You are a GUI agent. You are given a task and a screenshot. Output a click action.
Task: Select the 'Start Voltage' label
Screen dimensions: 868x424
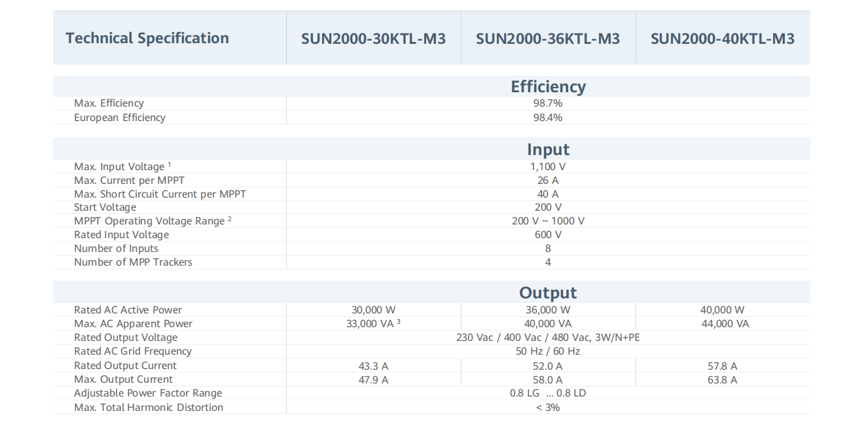pyautogui.click(x=105, y=207)
